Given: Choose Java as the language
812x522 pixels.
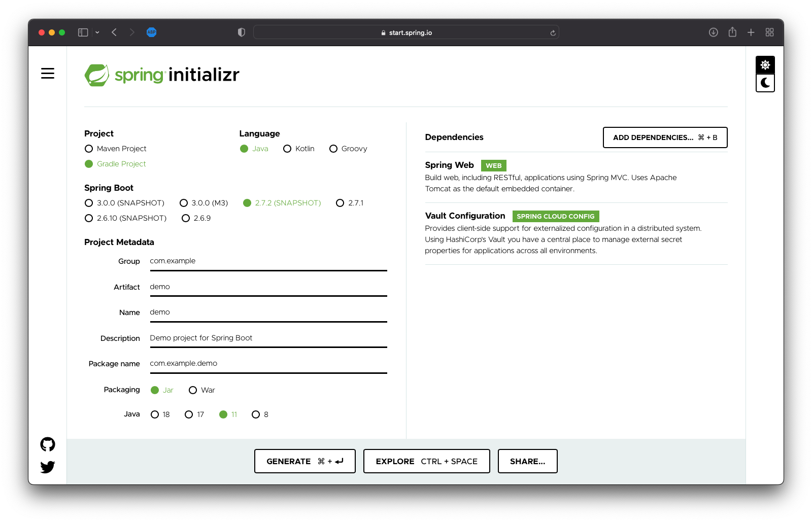Looking at the screenshot, I should click(x=254, y=149).
